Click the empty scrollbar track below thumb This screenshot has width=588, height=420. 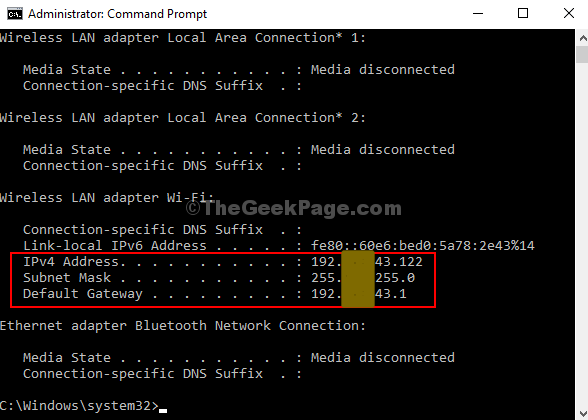(582, 234)
